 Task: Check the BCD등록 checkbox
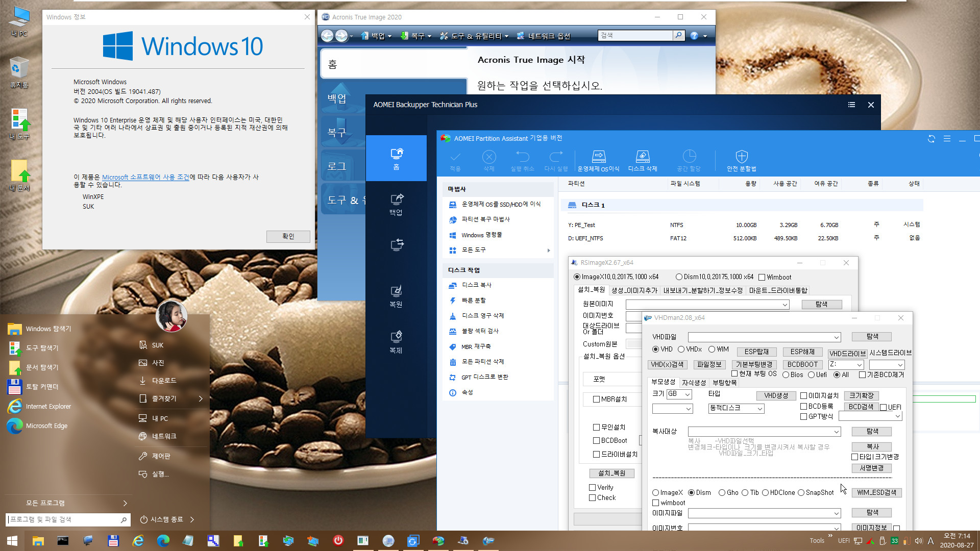[803, 407]
